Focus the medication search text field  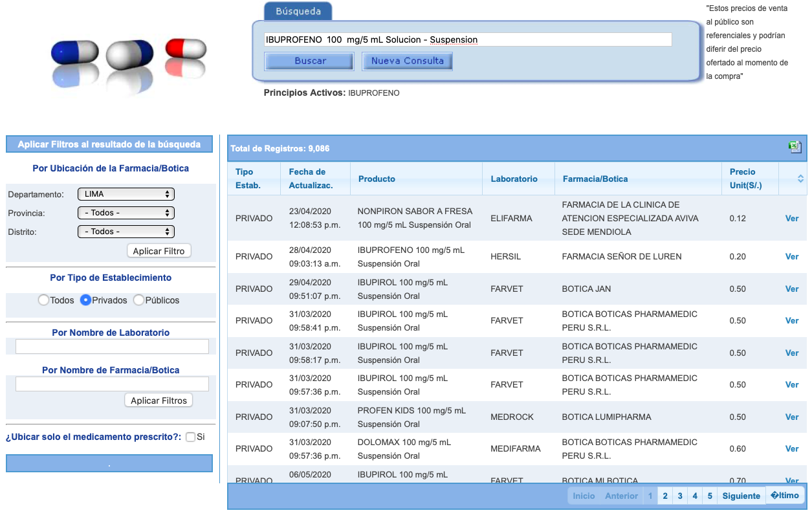pyautogui.click(x=468, y=39)
